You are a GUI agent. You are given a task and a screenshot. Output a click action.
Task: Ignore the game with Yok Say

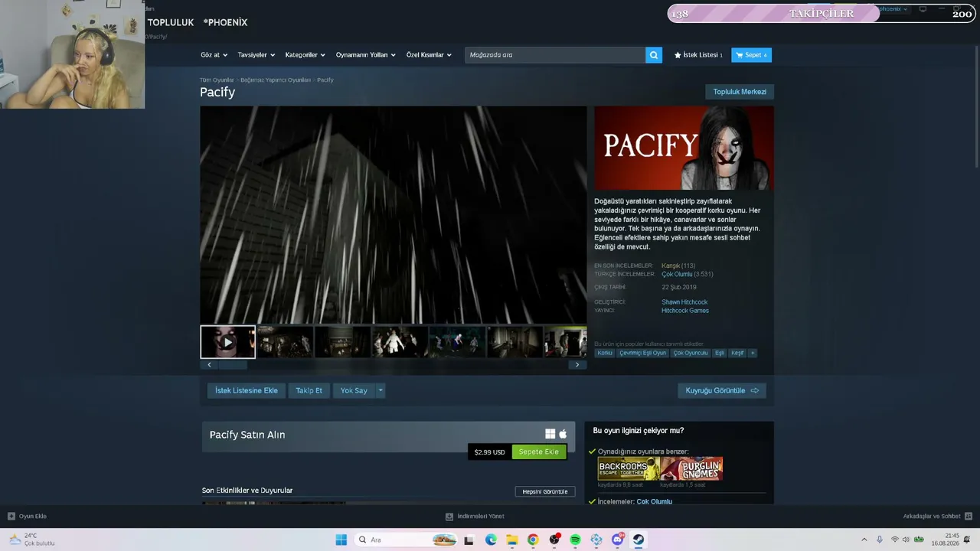click(354, 390)
